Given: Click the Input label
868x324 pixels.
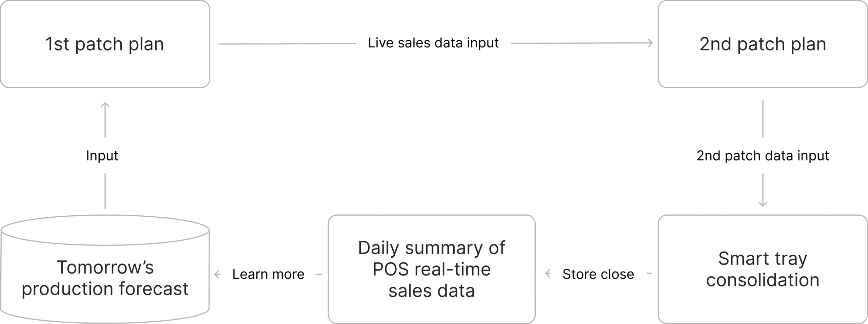Looking at the screenshot, I should pos(102,156).
